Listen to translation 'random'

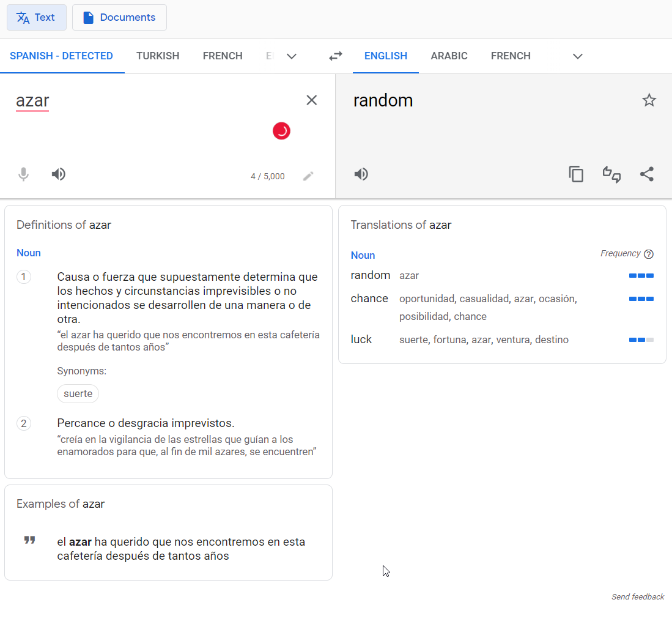(361, 175)
